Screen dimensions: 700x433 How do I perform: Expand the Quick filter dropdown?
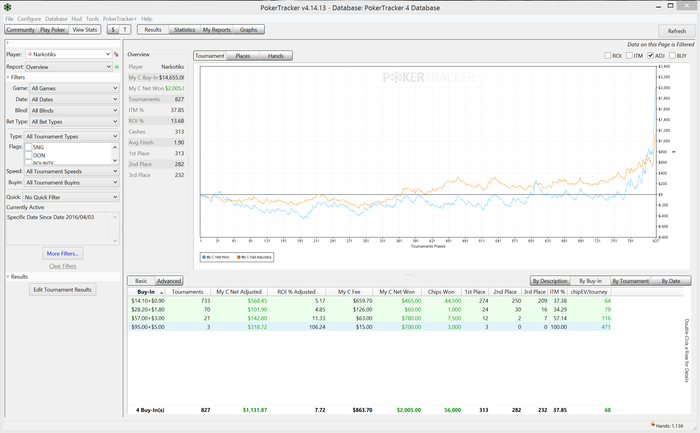(71, 197)
